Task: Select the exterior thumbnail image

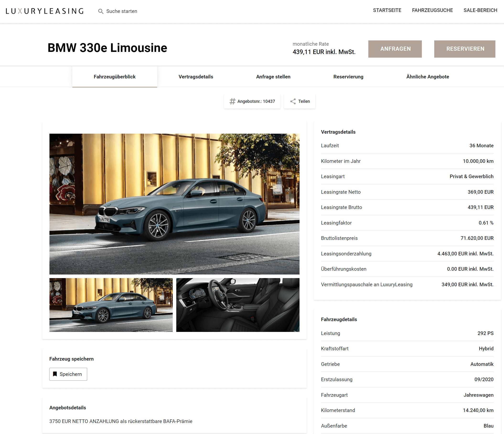Action: [111, 305]
